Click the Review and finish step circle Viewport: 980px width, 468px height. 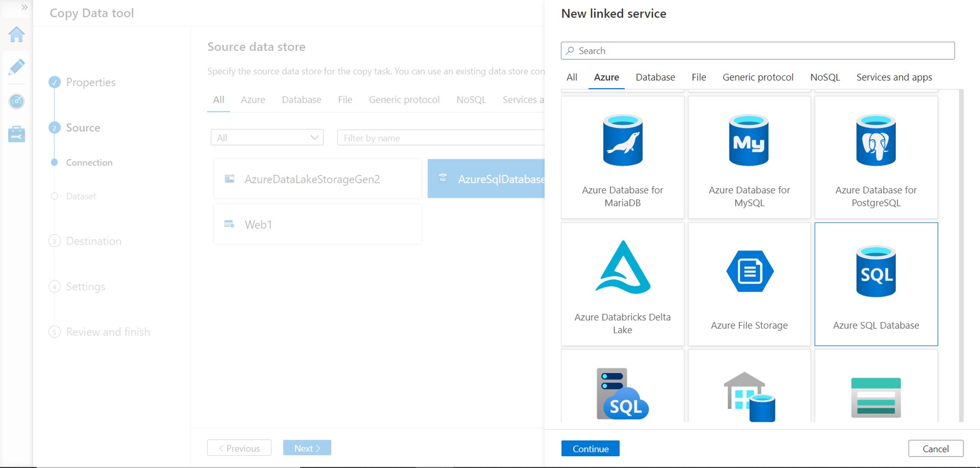(x=54, y=332)
